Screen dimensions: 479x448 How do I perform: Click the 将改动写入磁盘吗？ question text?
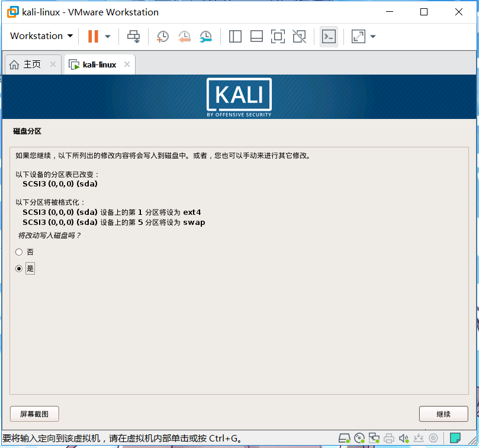(x=49, y=236)
